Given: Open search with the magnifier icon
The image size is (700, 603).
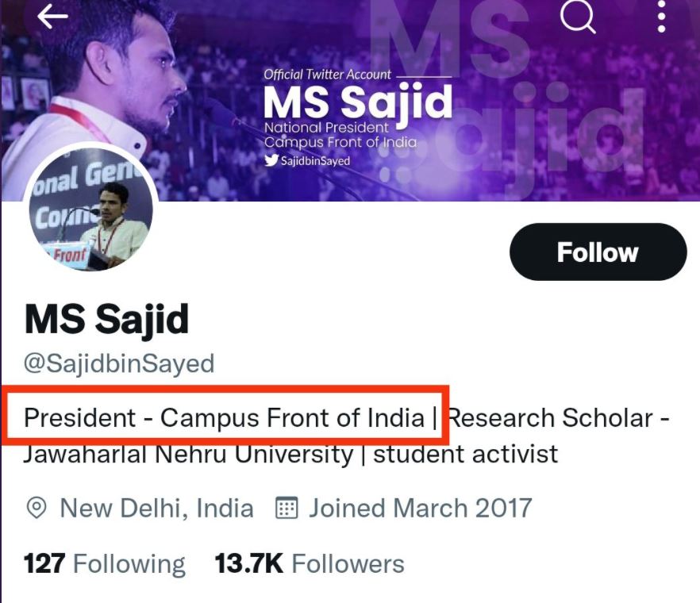Looking at the screenshot, I should (x=578, y=16).
